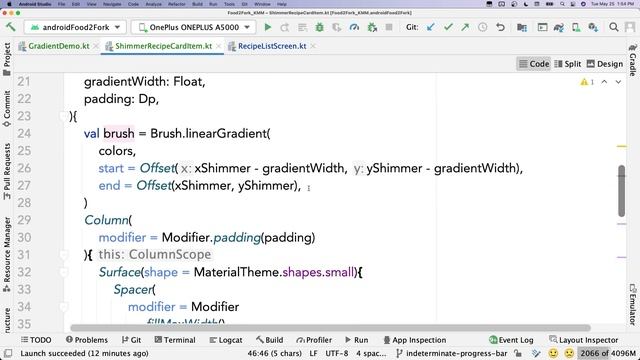Click the Git Update Project blue arrow

(x=431, y=27)
